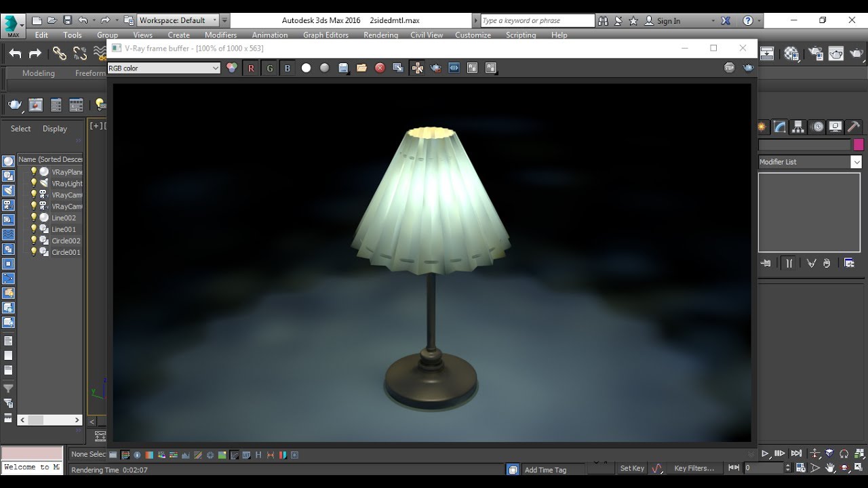868x488 pixels.
Task: Toggle the green channel button
Action: 269,68
